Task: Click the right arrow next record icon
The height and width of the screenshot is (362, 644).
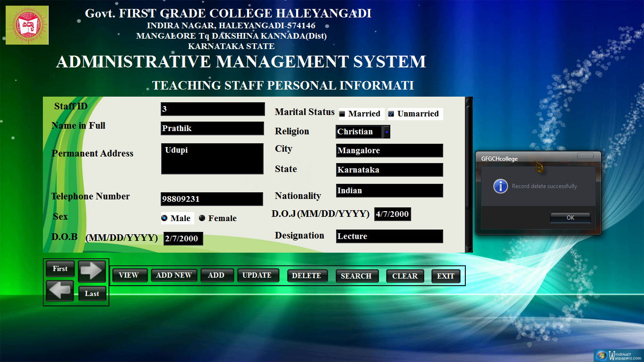Action: click(x=91, y=271)
